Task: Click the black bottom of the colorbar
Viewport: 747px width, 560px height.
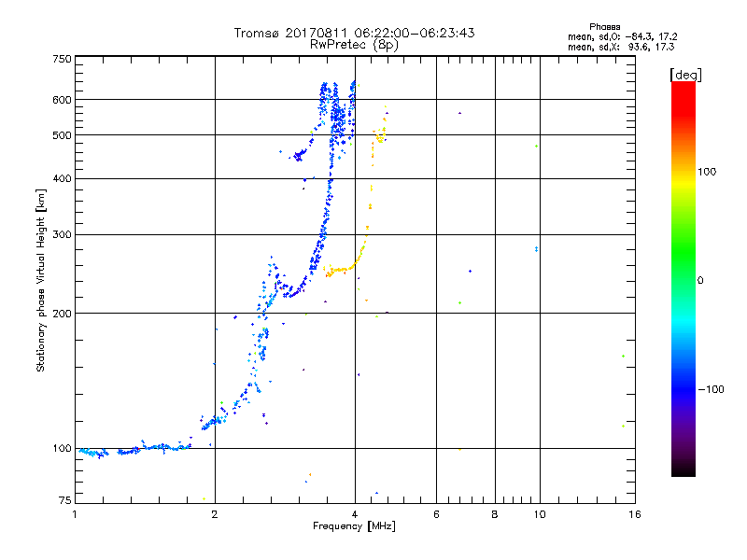Action: coord(684,469)
